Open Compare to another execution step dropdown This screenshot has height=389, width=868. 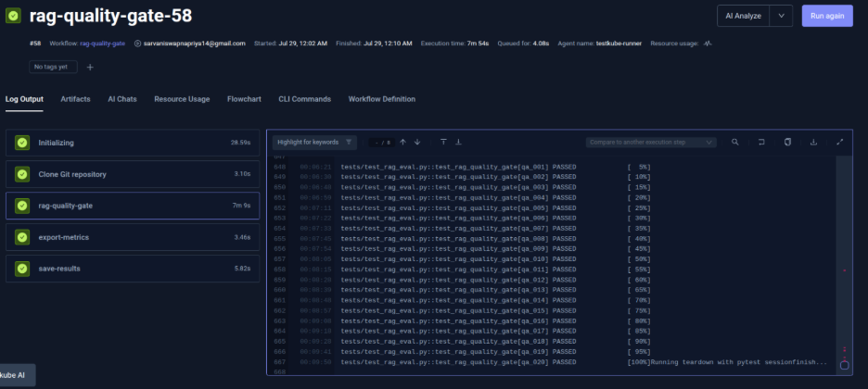point(651,142)
